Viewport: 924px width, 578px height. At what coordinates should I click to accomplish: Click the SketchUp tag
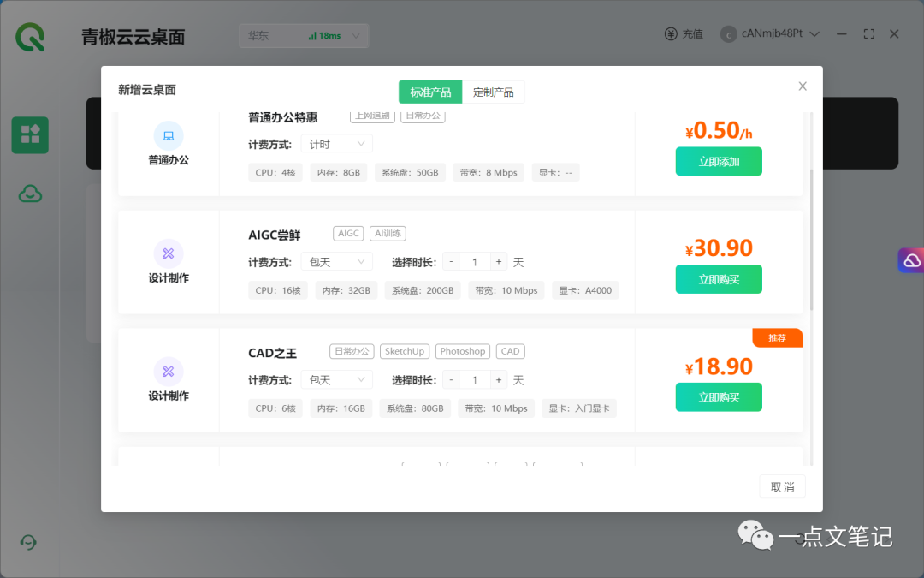tap(404, 352)
